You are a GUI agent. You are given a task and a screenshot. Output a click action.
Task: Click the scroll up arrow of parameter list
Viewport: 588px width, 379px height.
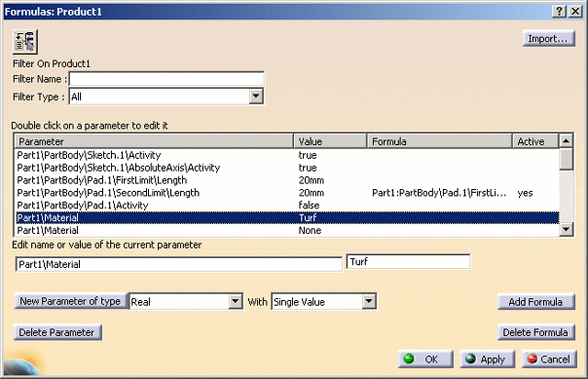pos(566,140)
